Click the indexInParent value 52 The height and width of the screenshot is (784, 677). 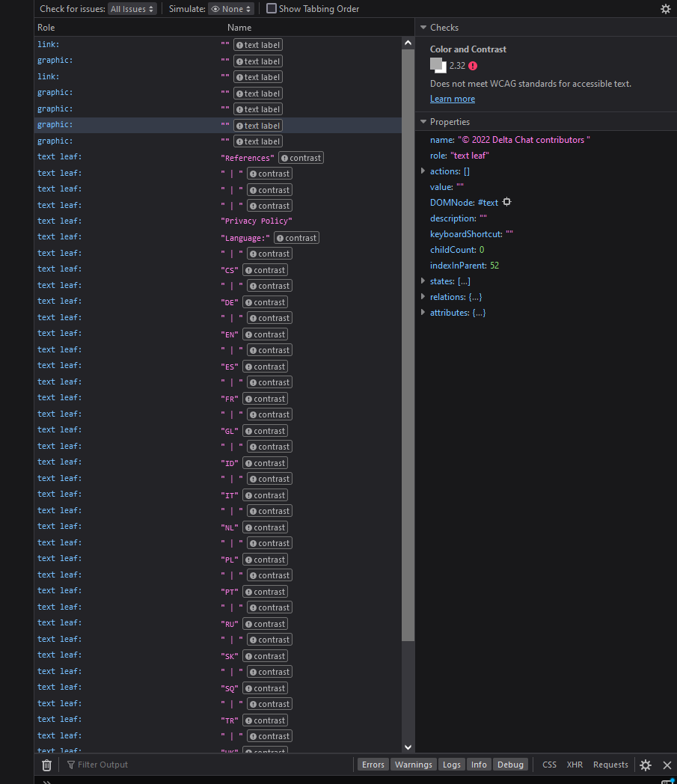[x=494, y=266]
